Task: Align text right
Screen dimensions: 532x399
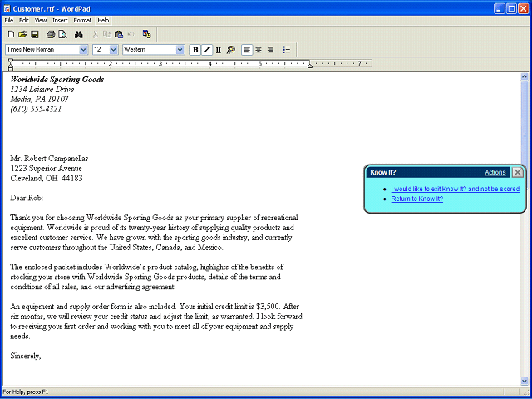Action: (x=270, y=50)
